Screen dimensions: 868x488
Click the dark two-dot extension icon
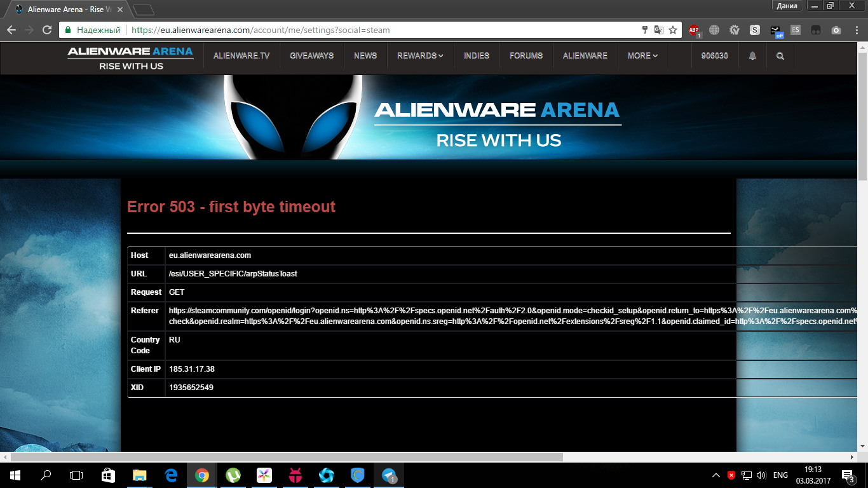[x=816, y=30]
